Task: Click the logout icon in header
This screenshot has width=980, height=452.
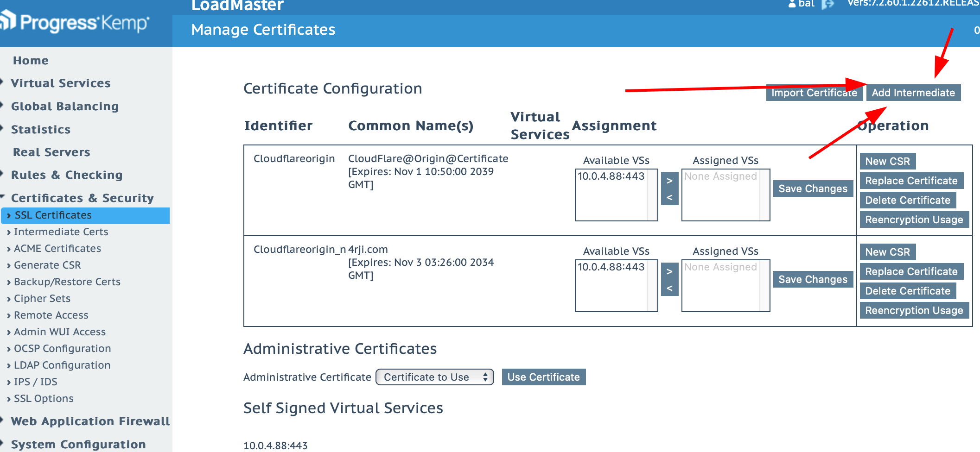Action: 827,4
